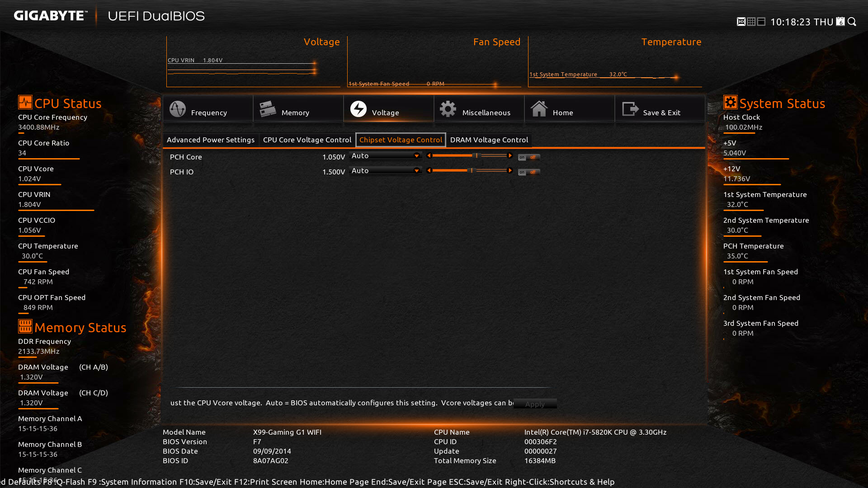Click the Home house icon
This screenshot has width=868, height=488.
point(539,109)
